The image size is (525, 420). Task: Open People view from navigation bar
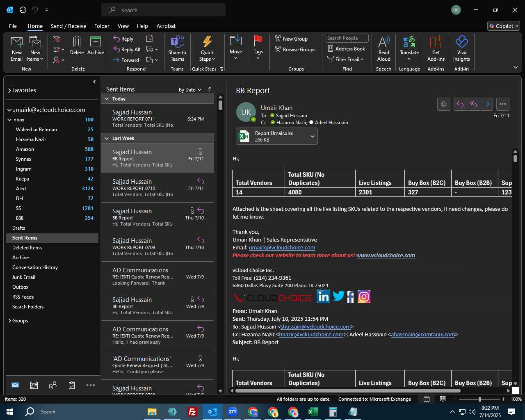click(x=52, y=385)
